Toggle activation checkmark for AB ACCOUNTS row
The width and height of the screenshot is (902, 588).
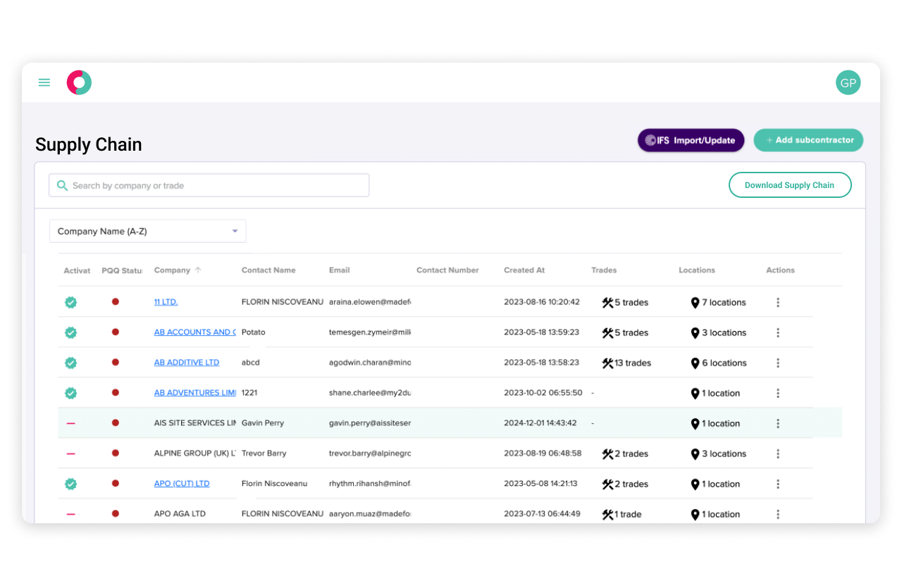pos(70,332)
